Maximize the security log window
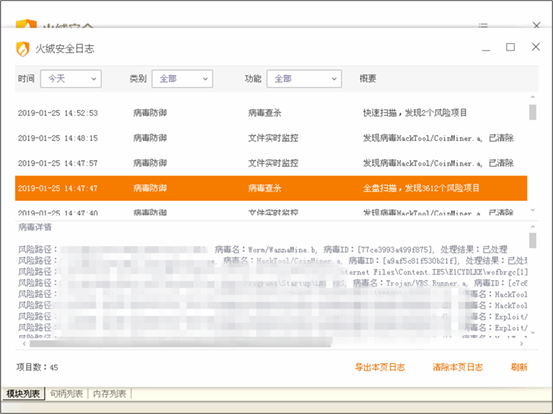 [510, 47]
